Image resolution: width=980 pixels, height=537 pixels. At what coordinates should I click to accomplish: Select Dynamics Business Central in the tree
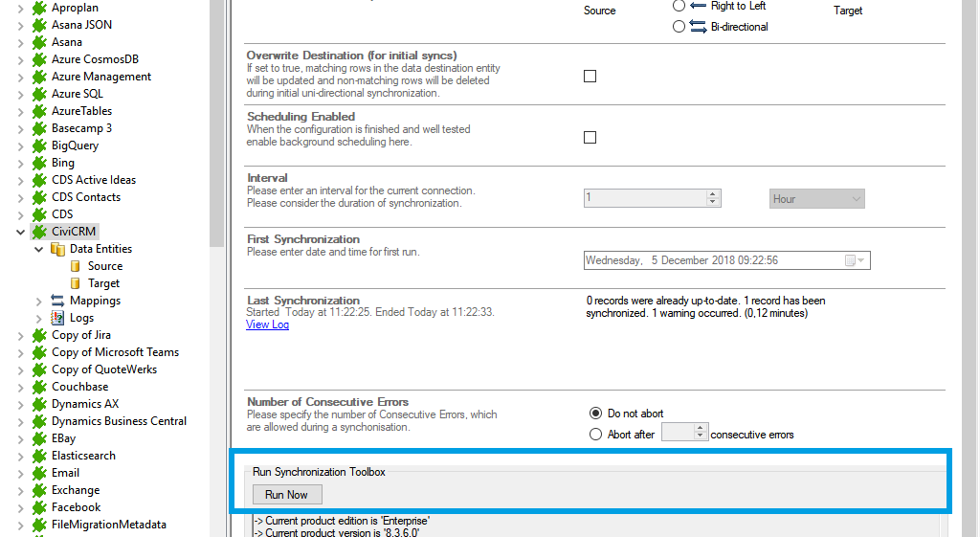pyautogui.click(x=119, y=421)
